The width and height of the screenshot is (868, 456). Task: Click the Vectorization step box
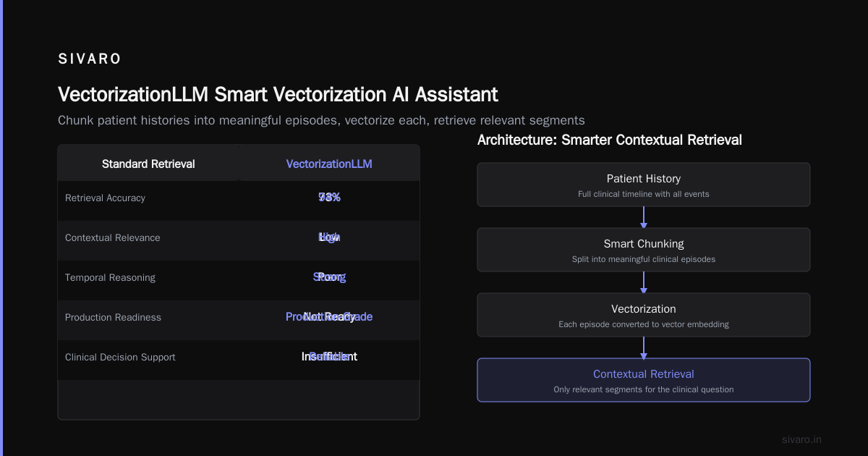point(644,315)
